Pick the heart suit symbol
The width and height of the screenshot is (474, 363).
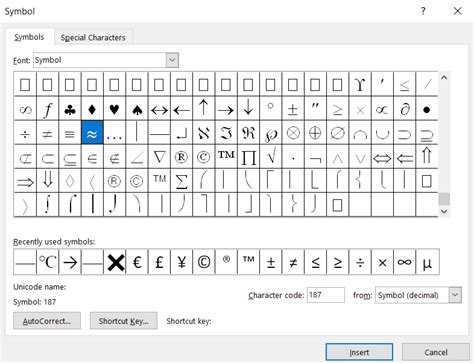pos(114,109)
